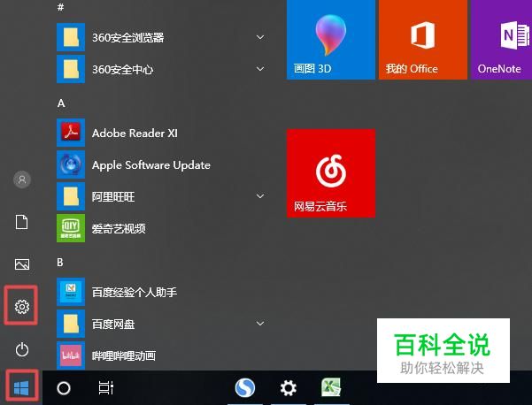
Task: Open Settings gear on taskbar
Action: pos(289,387)
